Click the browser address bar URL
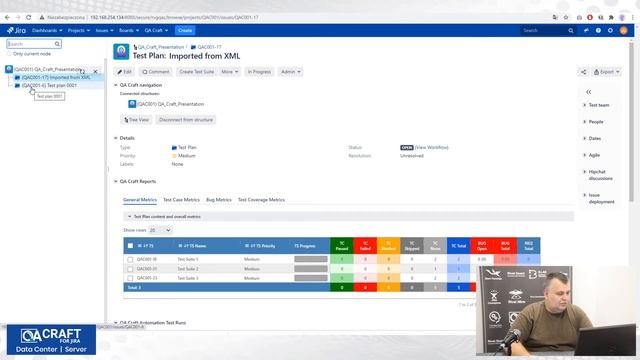This screenshot has width=640, height=360. click(x=174, y=18)
